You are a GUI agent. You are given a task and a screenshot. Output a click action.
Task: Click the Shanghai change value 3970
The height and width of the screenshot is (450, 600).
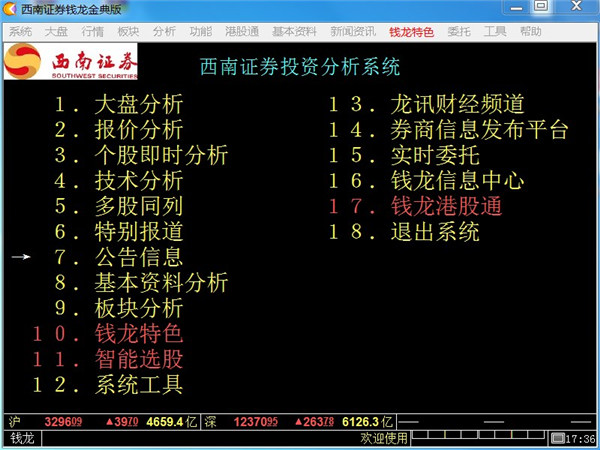(x=122, y=422)
